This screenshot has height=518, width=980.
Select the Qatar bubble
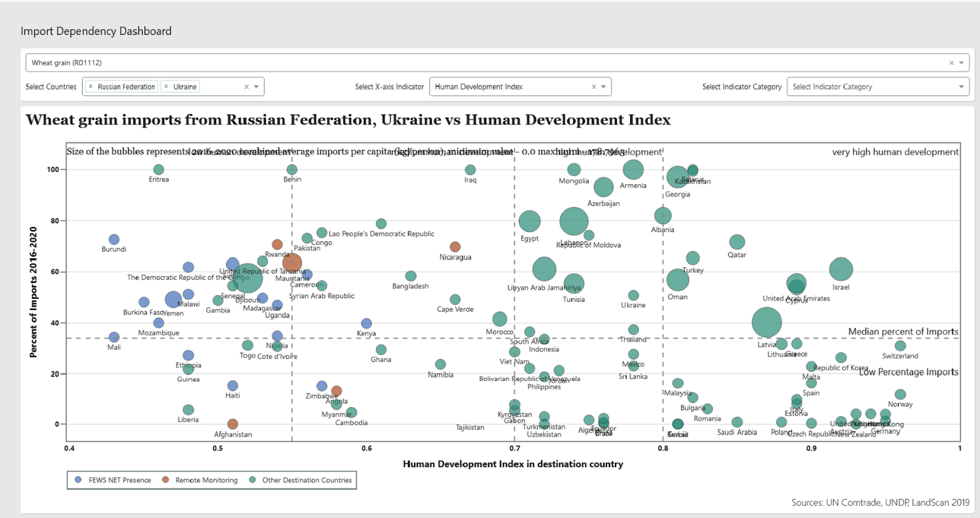(x=737, y=242)
